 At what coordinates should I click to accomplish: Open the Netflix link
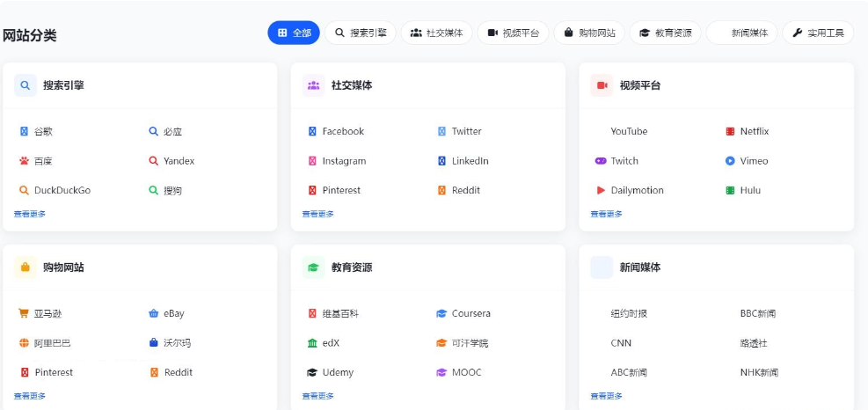pyautogui.click(x=754, y=131)
